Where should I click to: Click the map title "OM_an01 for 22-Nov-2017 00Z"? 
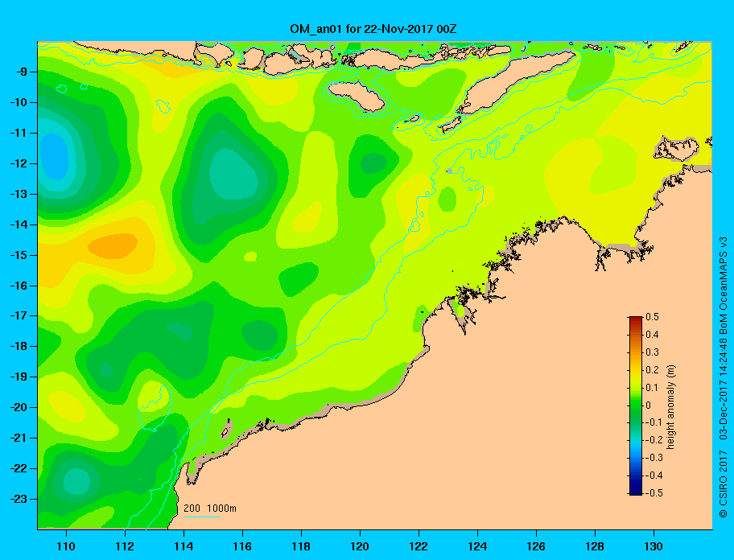(373, 29)
